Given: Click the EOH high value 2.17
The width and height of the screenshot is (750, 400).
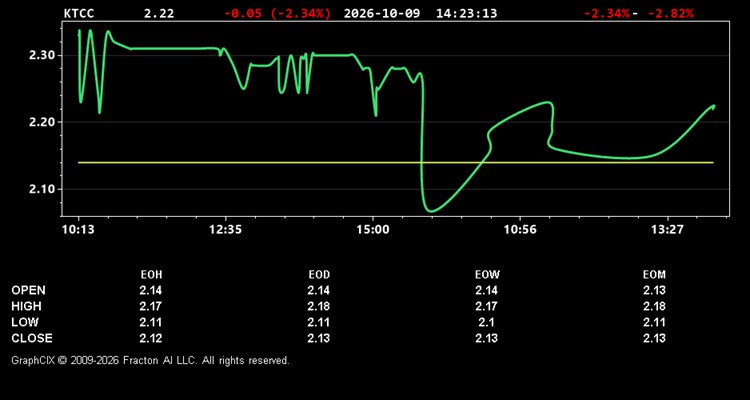Looking at the screenshot, I should [x=151, y=306].
